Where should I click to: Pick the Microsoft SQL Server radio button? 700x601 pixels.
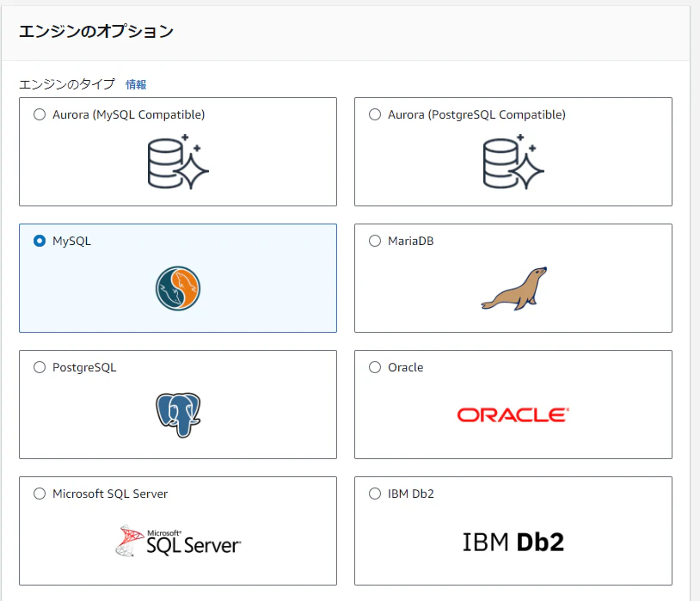(x=40, y=494)
